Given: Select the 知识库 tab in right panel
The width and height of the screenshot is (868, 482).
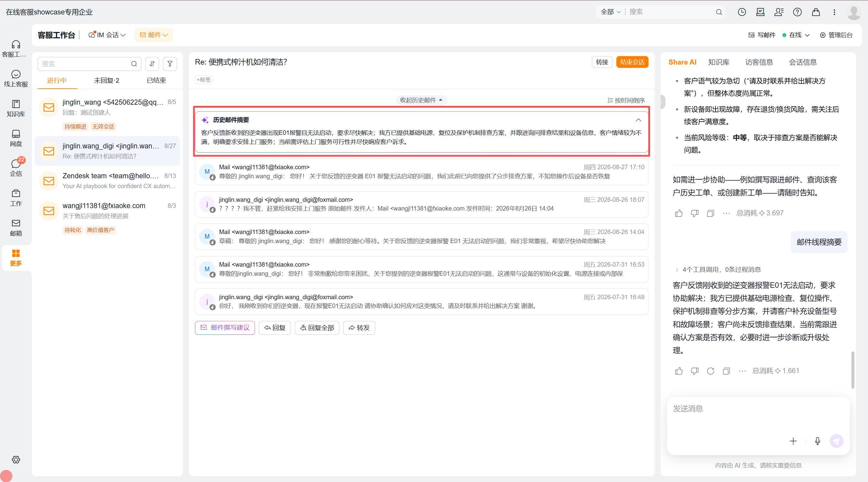Looking at the screenshot, I should tap(719, 62).
